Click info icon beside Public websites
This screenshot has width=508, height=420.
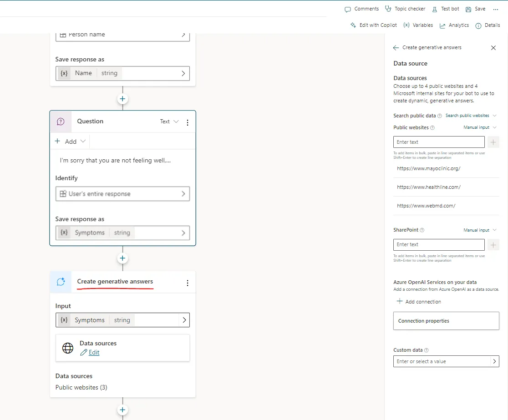click(432, 127)
